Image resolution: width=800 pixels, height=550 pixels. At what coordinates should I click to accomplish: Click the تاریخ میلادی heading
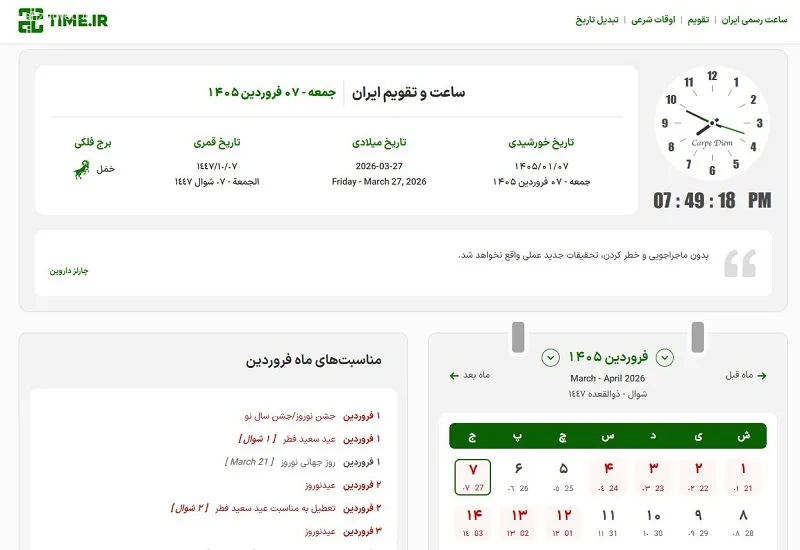tap(379, 142)
